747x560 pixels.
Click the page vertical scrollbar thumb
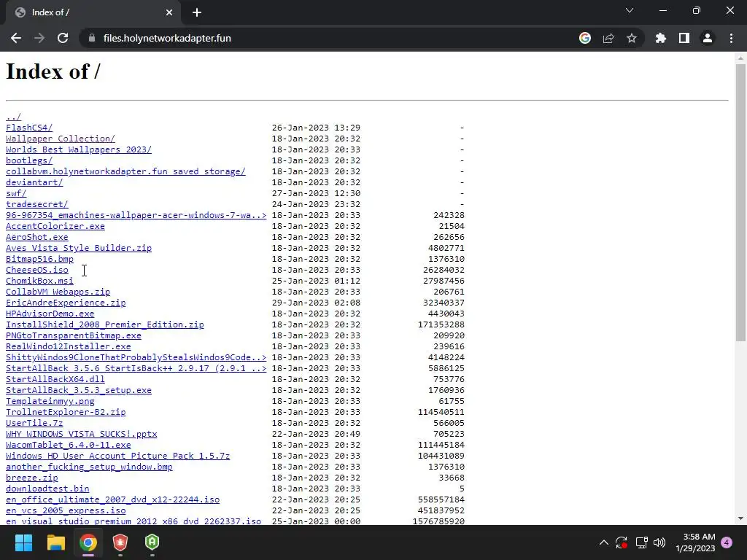tap(740, 203)
